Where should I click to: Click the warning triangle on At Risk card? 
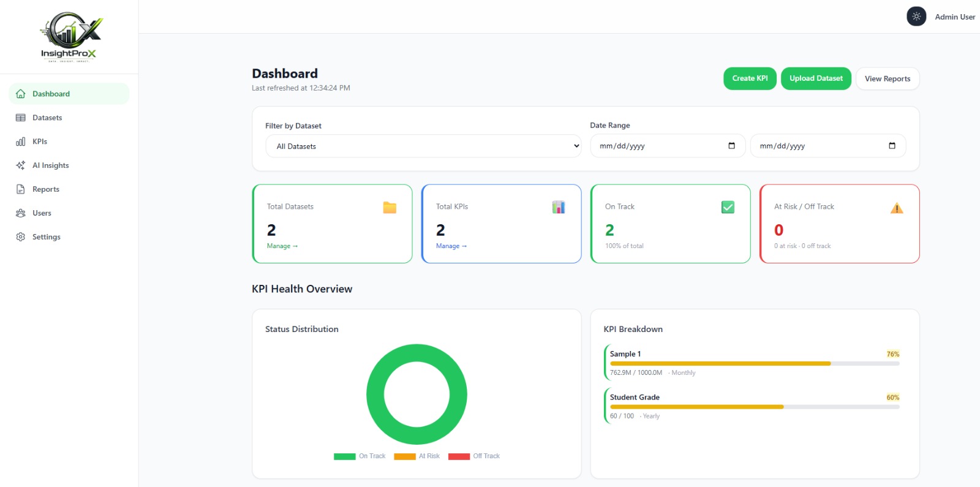897,208
